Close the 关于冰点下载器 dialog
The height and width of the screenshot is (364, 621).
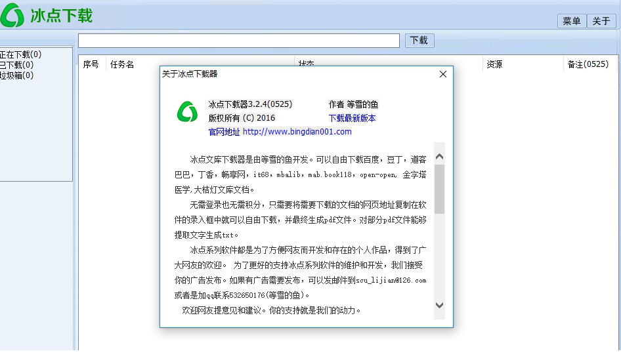[x=443, y=74]
